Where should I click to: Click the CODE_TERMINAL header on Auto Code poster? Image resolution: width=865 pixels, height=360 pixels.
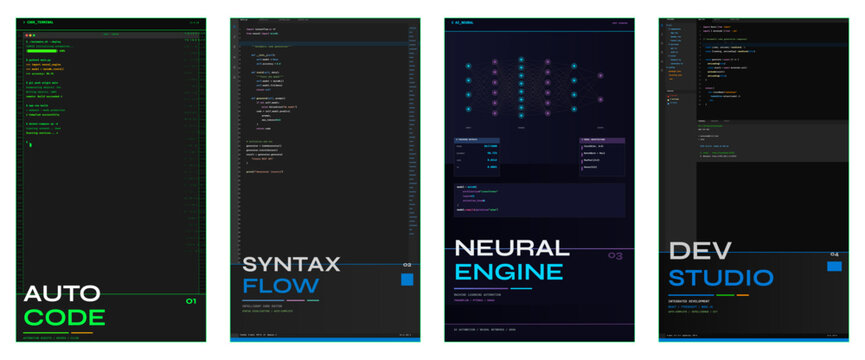(39, 23)
